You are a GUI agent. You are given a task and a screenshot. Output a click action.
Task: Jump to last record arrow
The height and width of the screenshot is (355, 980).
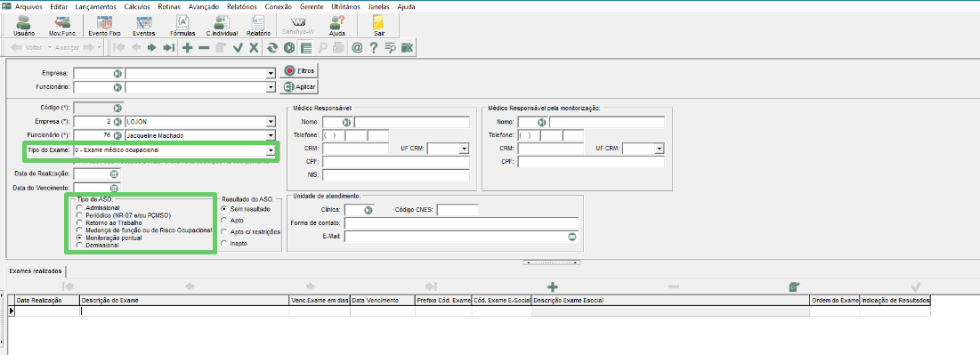(168, 47)
